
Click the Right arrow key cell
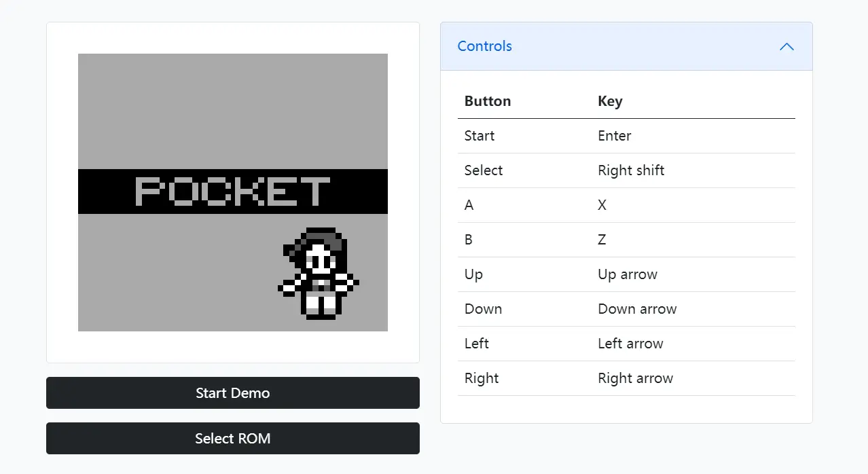[x=635, y=378]
